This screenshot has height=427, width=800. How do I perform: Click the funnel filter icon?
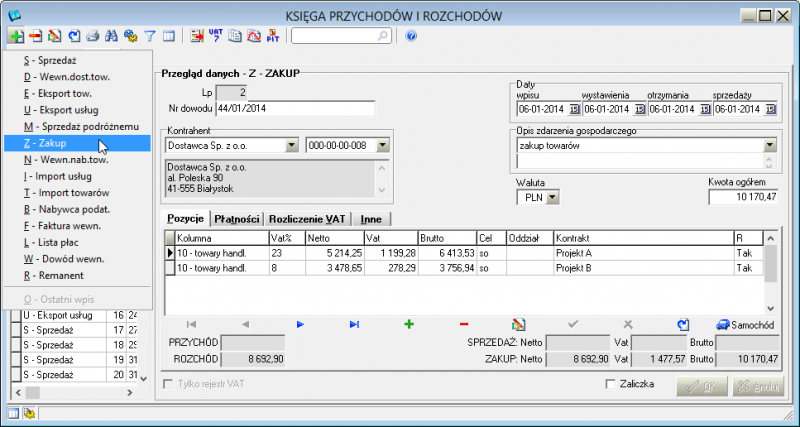point(149,36)
